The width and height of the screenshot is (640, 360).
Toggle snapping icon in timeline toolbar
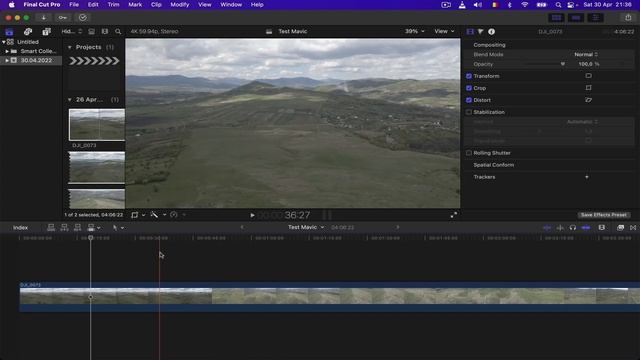[586, 228]
